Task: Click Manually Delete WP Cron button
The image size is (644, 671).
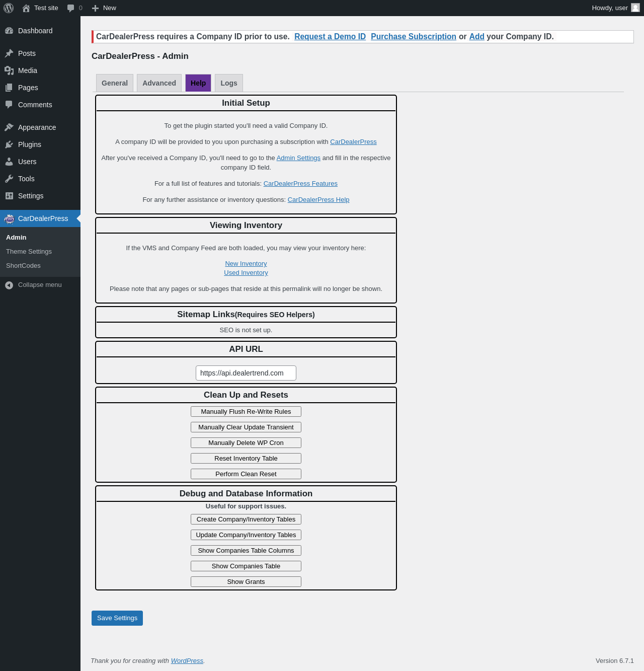Action: pyautogui.click(x=246, y=443)
